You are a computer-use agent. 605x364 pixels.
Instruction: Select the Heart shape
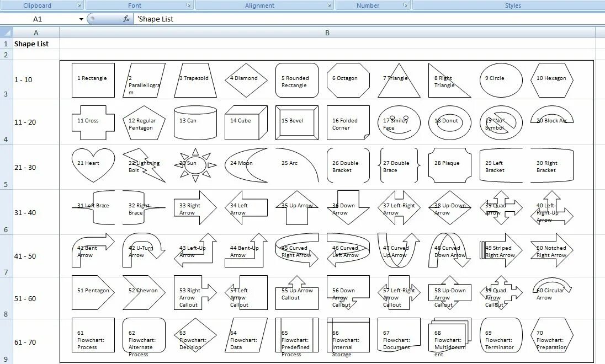[93, 164]
